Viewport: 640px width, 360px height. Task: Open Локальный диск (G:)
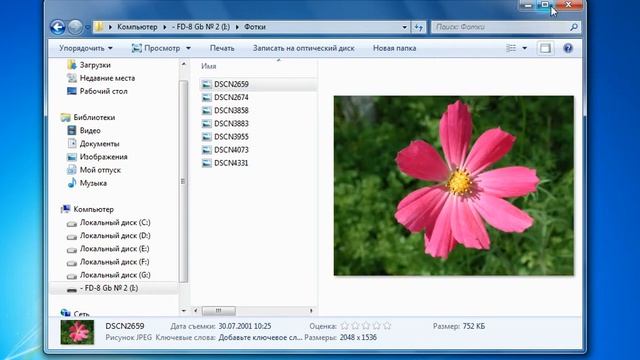click(x=115, y=275)
